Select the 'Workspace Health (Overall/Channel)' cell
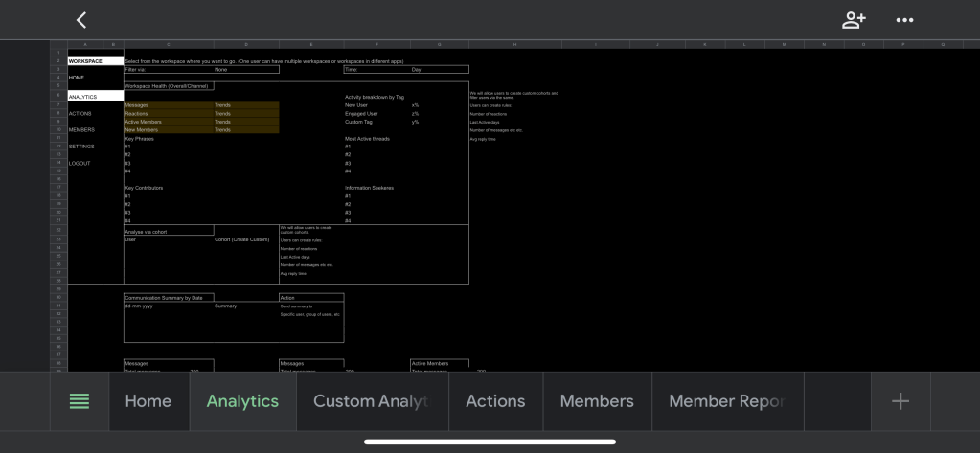Image resolution: width=980 pixels, height=453 pixels. point(169,86)
